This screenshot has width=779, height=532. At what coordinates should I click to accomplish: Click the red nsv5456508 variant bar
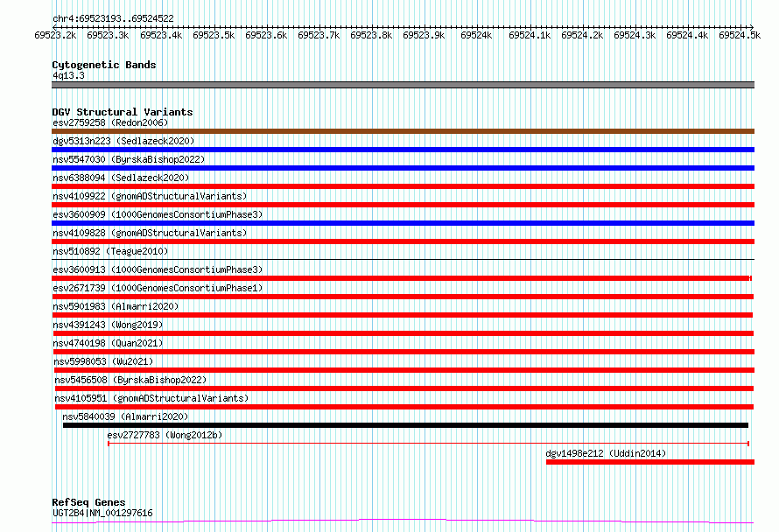[x=404, y=388]
